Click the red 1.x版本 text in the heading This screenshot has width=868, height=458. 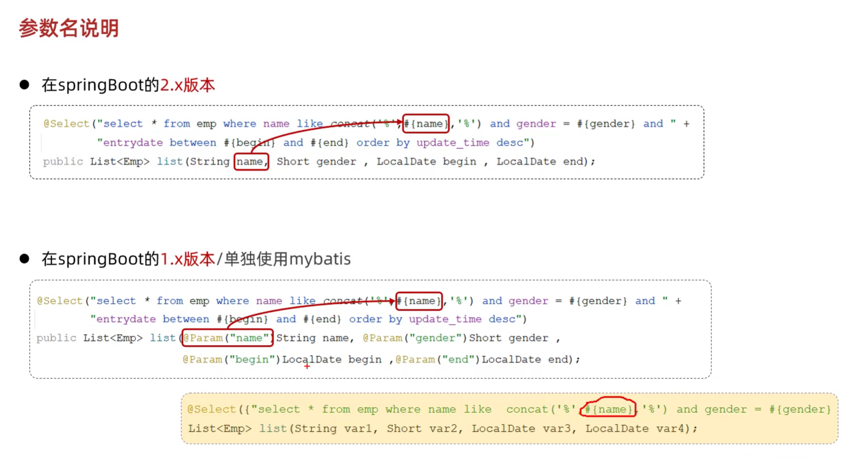[187, 259]
